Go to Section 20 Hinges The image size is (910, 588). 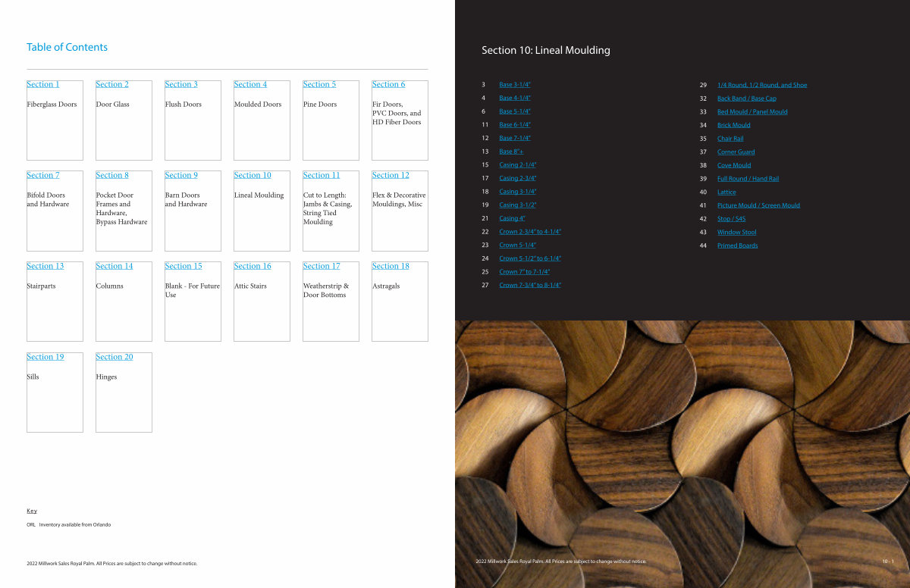coord(114,358)
